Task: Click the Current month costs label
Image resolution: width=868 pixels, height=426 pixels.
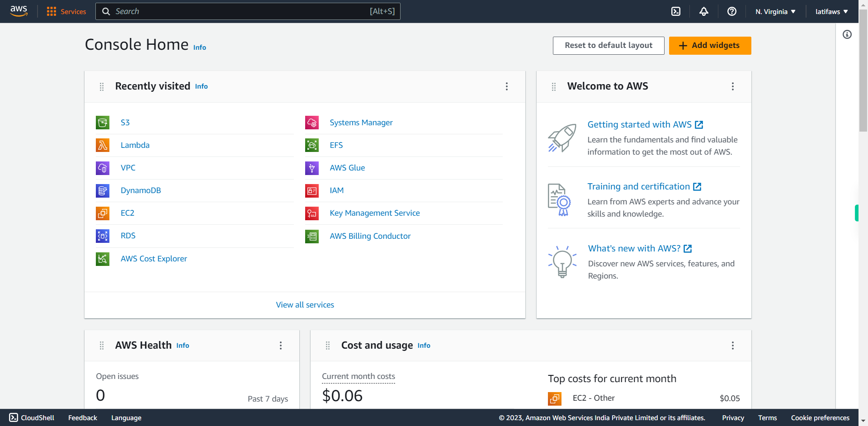Action: (359, 376)
